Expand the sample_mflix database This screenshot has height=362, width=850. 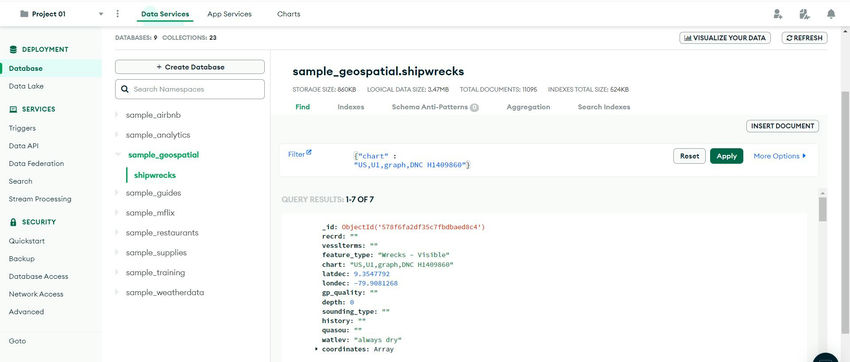(117, 212)
